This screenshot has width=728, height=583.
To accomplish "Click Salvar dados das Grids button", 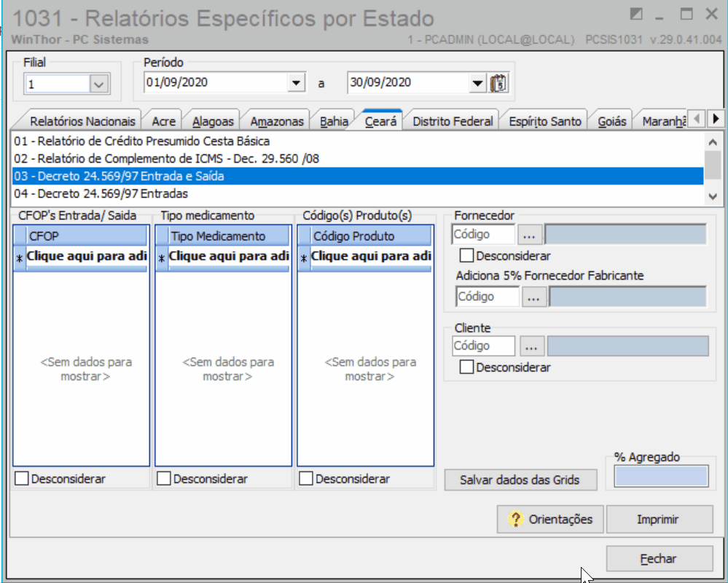I will (520, 480).
